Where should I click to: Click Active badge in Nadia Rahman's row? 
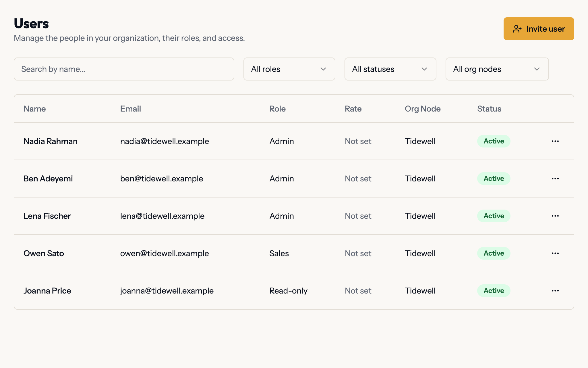tap(494, 141)
